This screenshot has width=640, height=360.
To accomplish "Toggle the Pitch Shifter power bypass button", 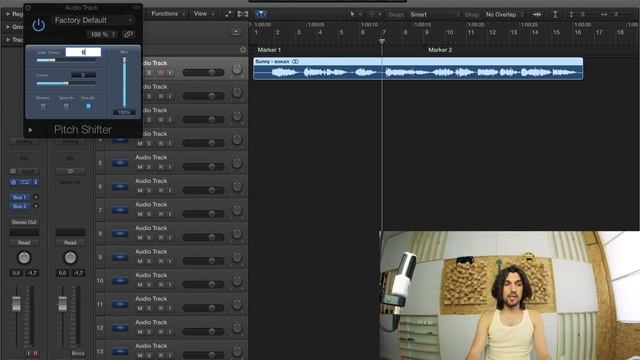I will tap(38, 25).
